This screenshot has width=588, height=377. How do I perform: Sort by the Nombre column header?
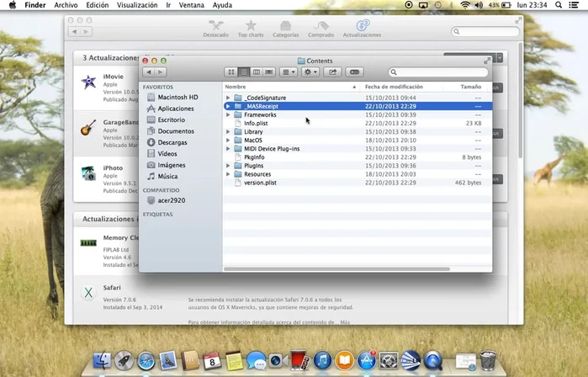(x=291, y=87)
